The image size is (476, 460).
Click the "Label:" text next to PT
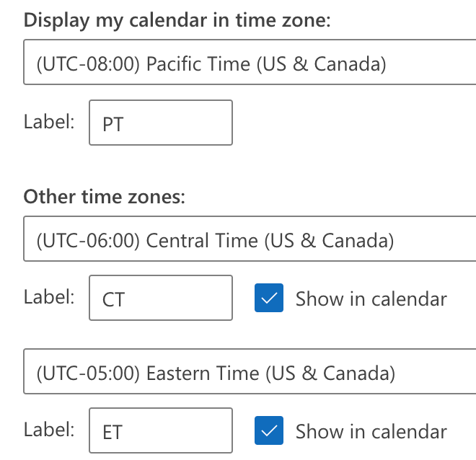[x=49, y=122]
